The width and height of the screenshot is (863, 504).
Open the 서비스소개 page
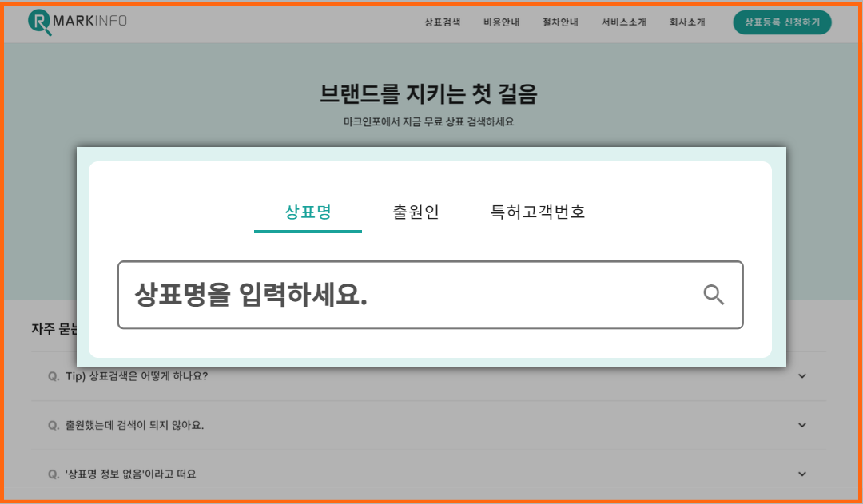[624, 22]
